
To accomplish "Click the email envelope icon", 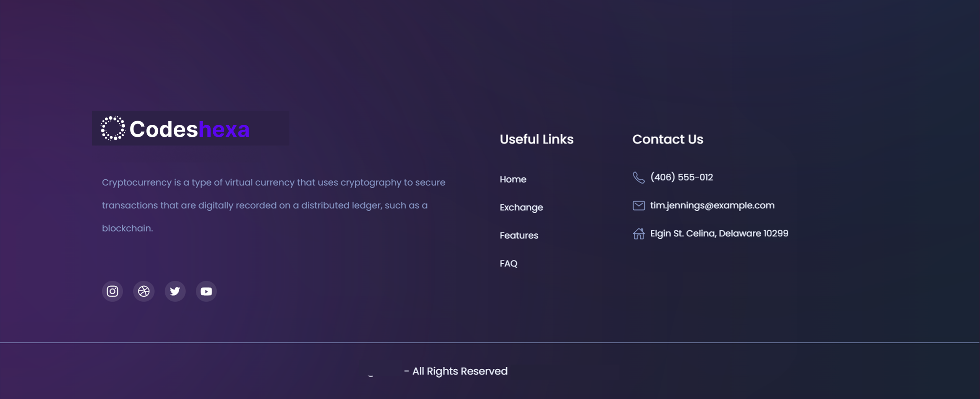I will click(x=639, y=206).
